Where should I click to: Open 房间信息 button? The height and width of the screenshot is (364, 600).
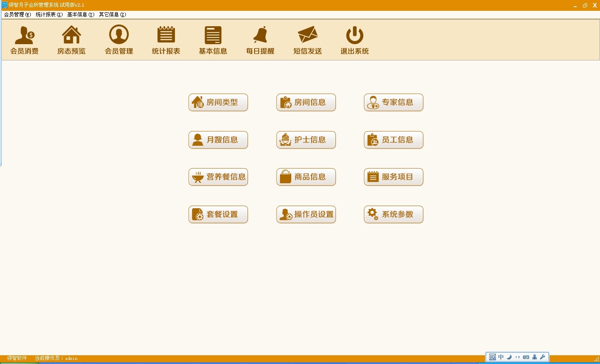tap(306, 102)
